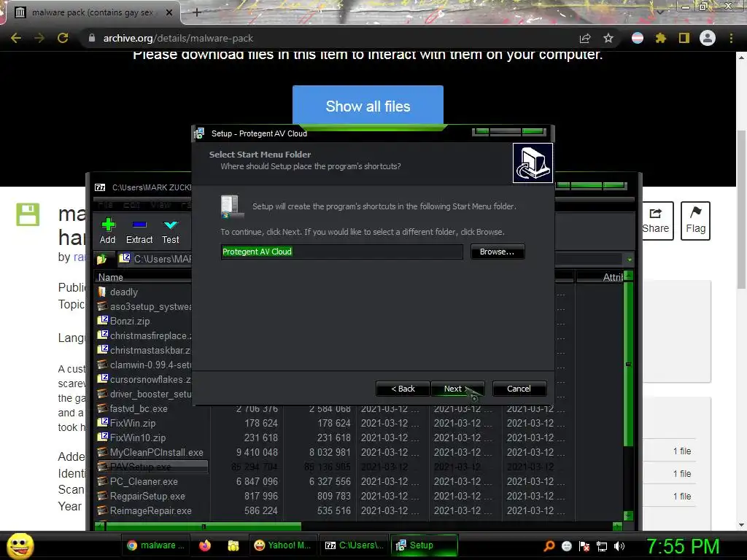
Task: Select driver_booster_setup file
Action: coord(144,394)
